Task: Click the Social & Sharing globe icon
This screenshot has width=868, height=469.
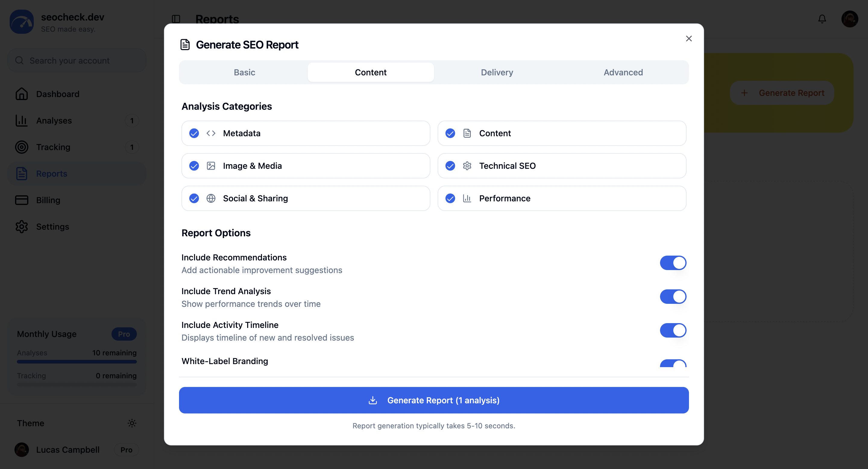Action: pyautogui.click(x=211, y=198)
